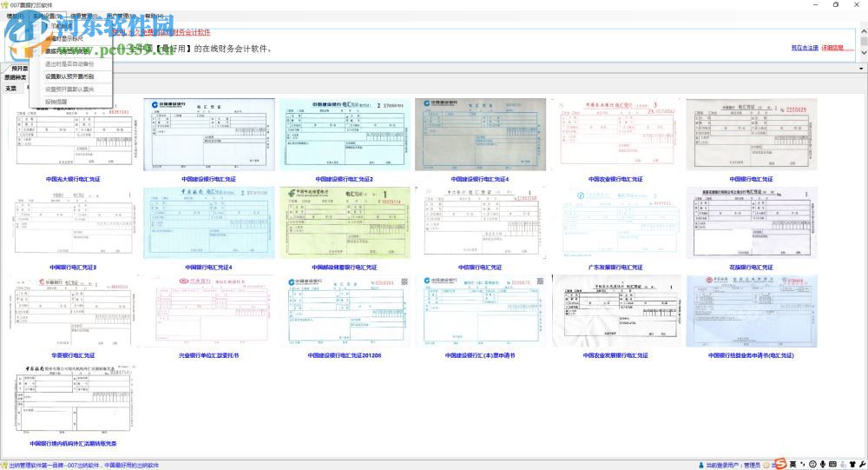Click the microphone voice input icon
Screen dimensions: 868x470
click(x=823, y=465)
